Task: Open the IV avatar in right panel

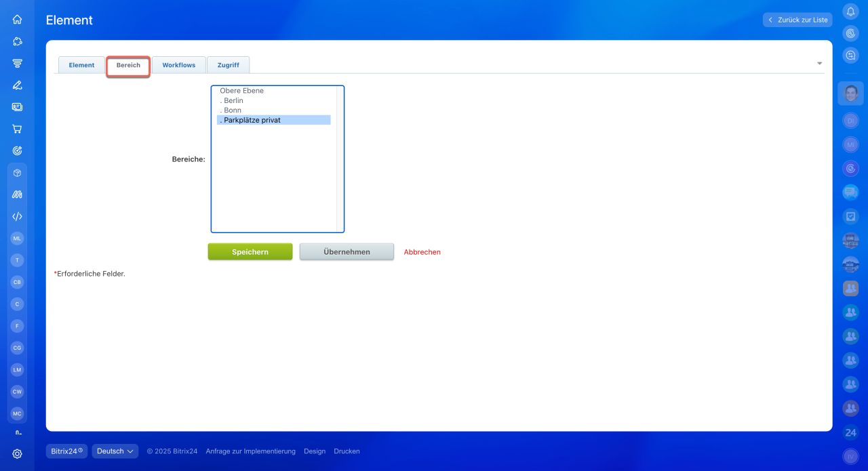Action: click(850, 457)
